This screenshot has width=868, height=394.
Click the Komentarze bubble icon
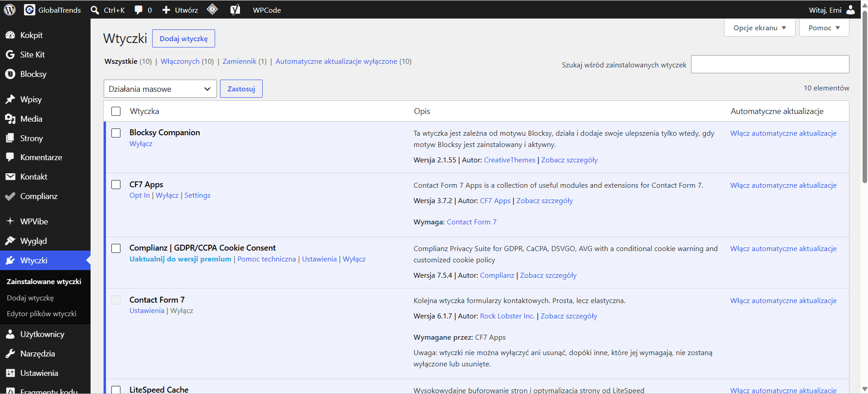tap(10, 157)
